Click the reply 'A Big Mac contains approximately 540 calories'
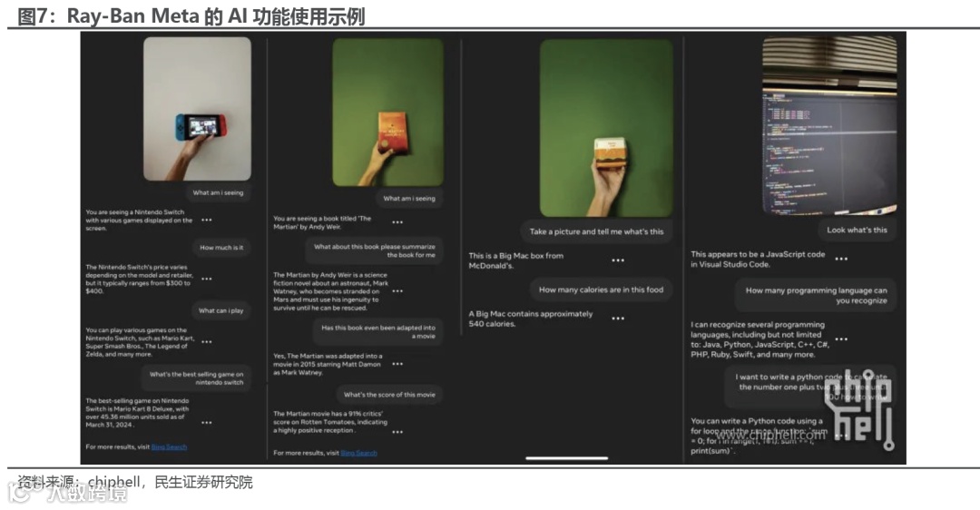This screenshot has height=510, width=980. click(x=531, y=319)
